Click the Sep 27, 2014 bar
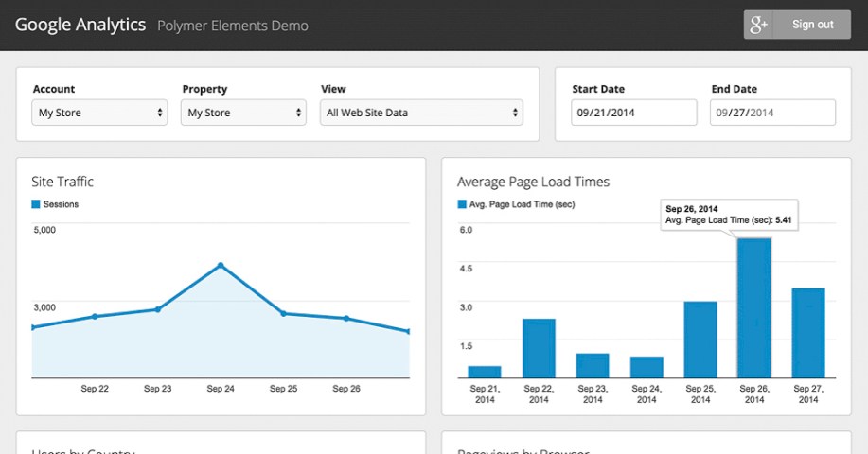Screen dimensions: 868x454 click(808, 333)
